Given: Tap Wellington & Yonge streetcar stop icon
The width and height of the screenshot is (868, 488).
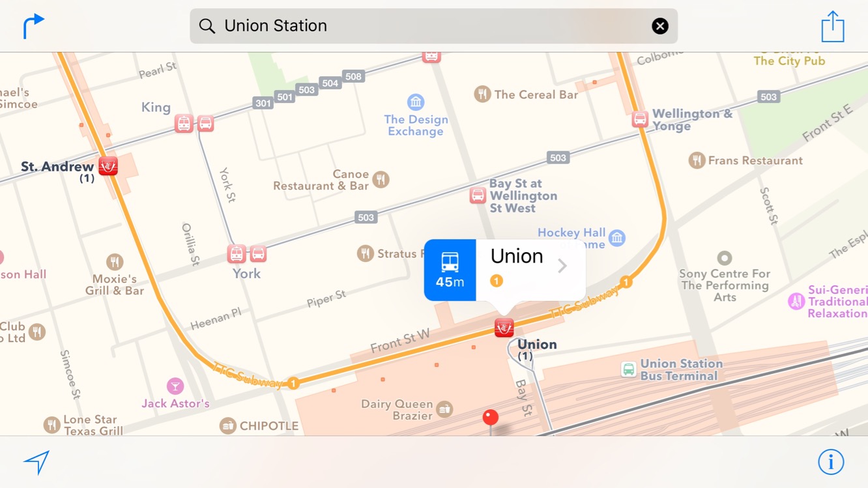Looking at the screenshot, I should 640,119.
